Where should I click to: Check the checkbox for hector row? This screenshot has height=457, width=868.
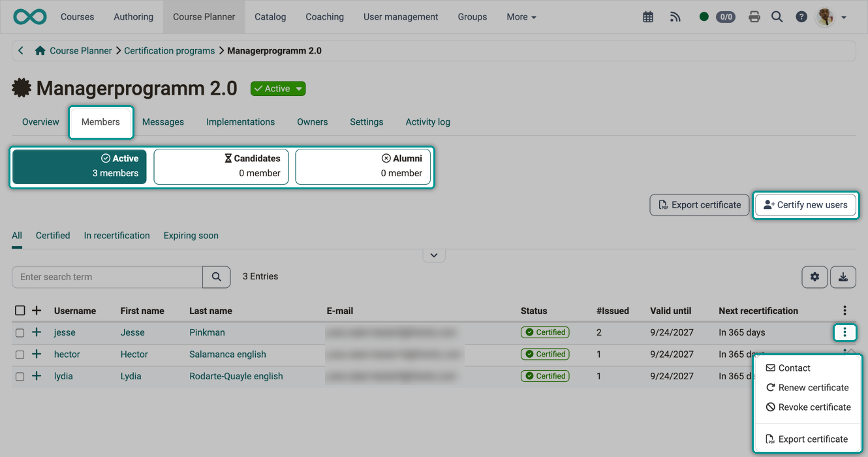(20, 355)
